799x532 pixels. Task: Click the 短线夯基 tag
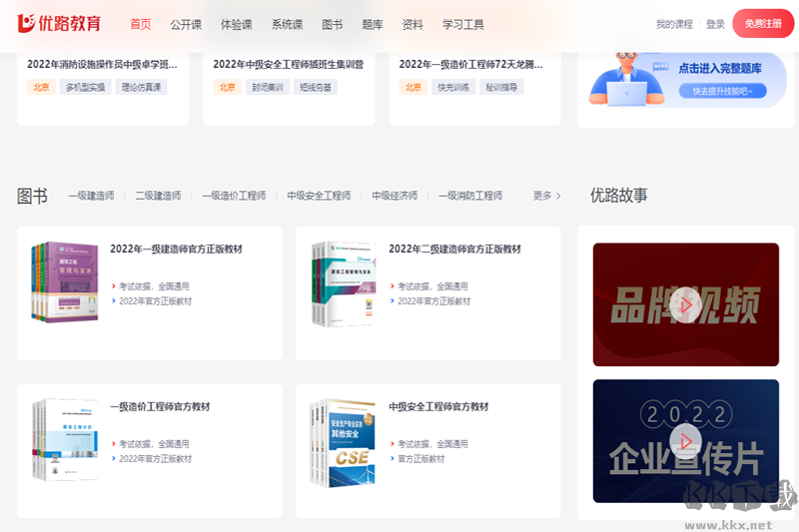[x=316, y=87]
